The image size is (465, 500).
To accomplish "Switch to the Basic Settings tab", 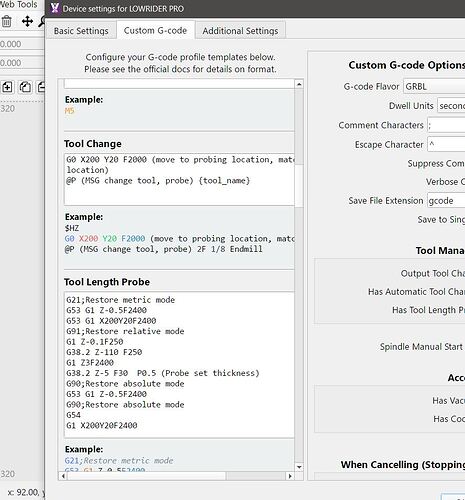I will (x=81, y=31).
